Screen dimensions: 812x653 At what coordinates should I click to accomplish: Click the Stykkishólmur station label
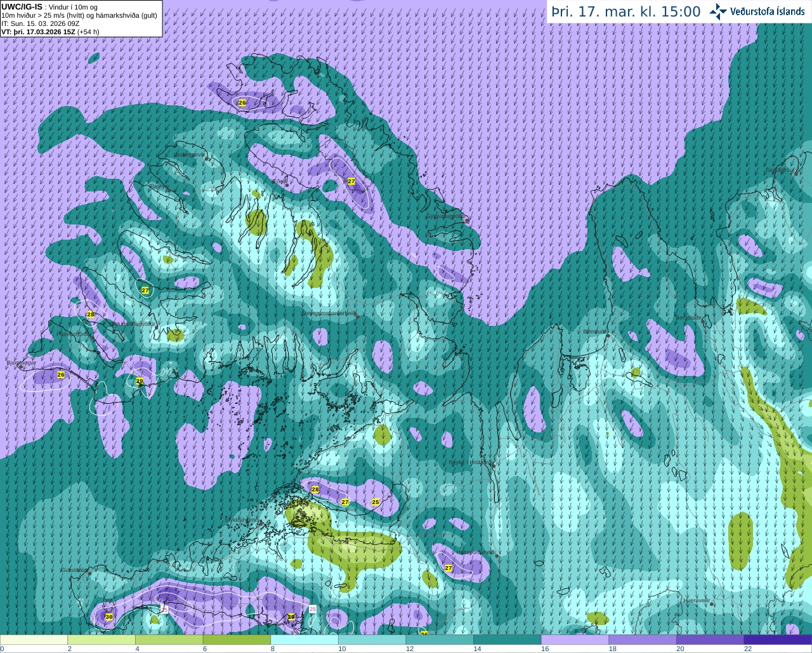[242, 520]
